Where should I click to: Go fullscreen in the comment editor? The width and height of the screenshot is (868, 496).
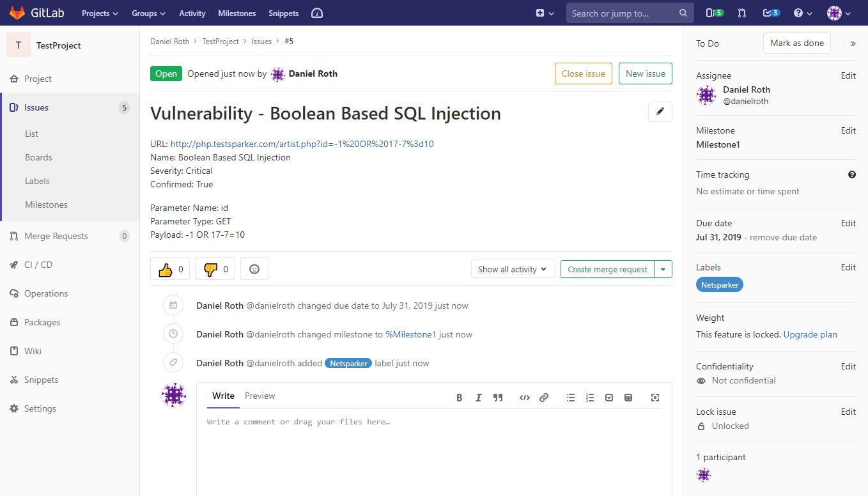click(655, 397)
